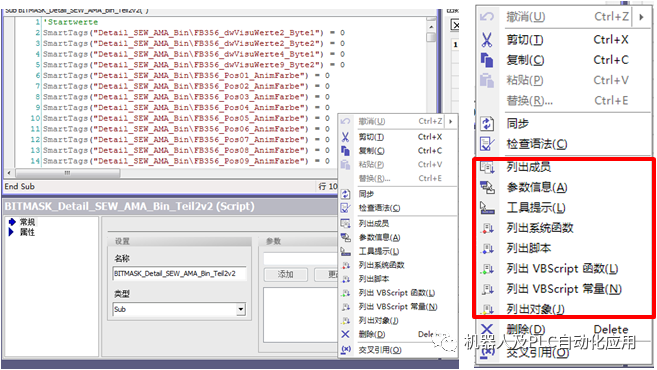Choose 粘贴(P) in small context menu
This screenshot has height=370, width=657.
[371, 165]
